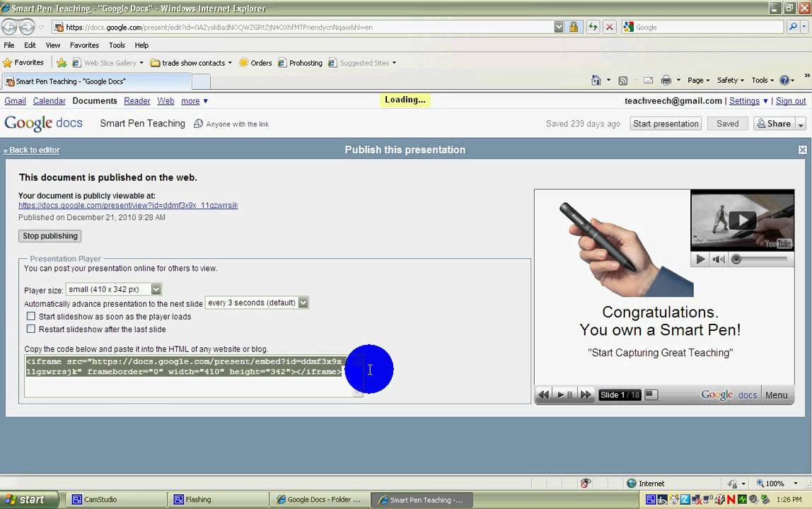Image resolution: width=812 pixels, height=509 pixels.
Task: Click the security lock icon in address bar
Action: tap(573, 27)
